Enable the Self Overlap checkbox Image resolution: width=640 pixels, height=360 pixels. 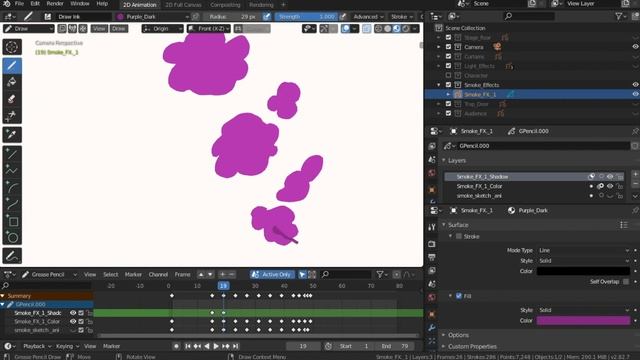tap(626, 282)
